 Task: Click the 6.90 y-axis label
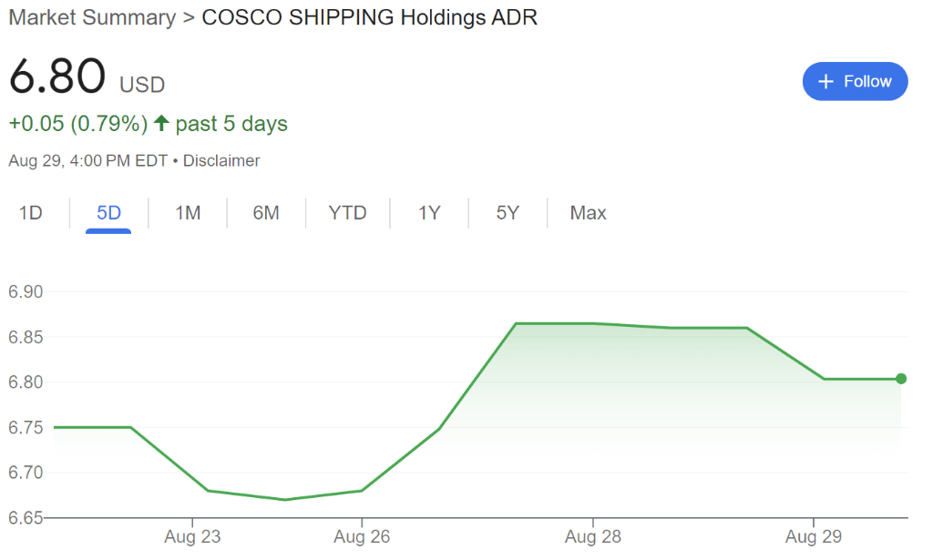pyautogui.click(x=26, y=292)
